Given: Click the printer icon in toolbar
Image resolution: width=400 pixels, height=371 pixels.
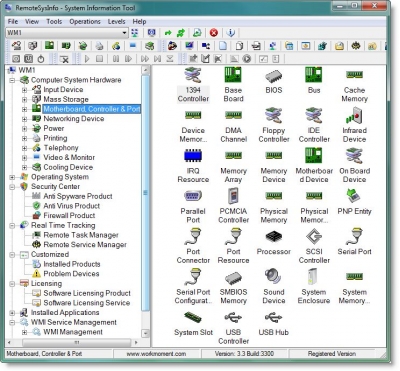Looking at the screenshot, I should [99, 46].
